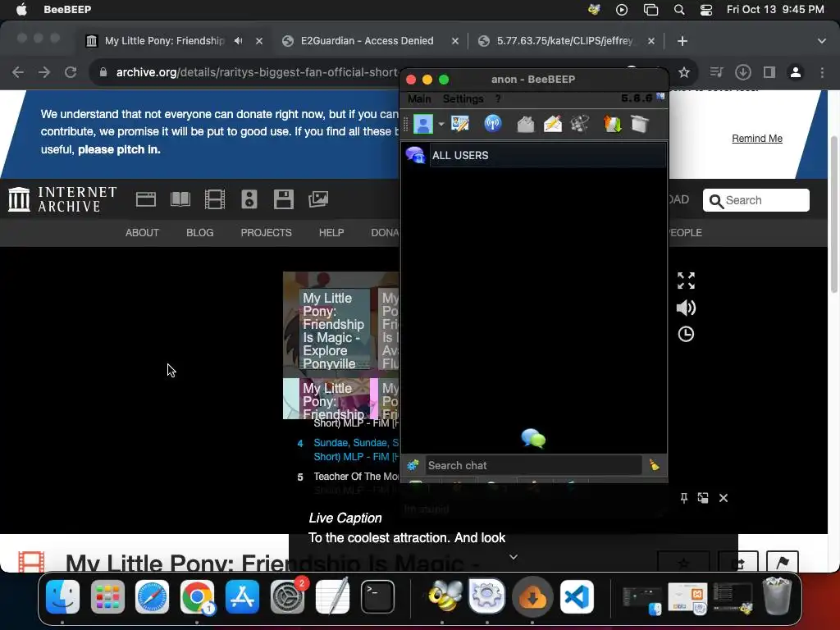Image resolution: width=840 pixels, height=630 pixels.
Task: Open Chrome media control icon
Action: 716,72
